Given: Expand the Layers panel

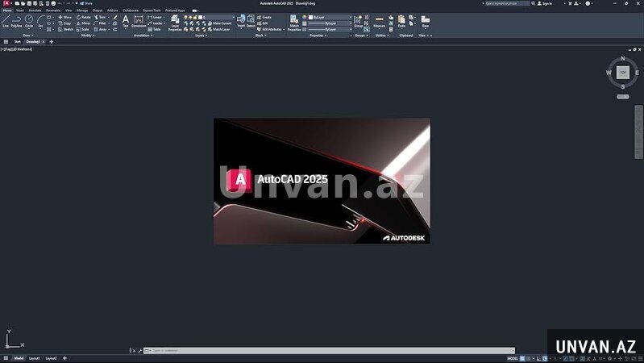Looking at the screenshot, I should (201, 35).
